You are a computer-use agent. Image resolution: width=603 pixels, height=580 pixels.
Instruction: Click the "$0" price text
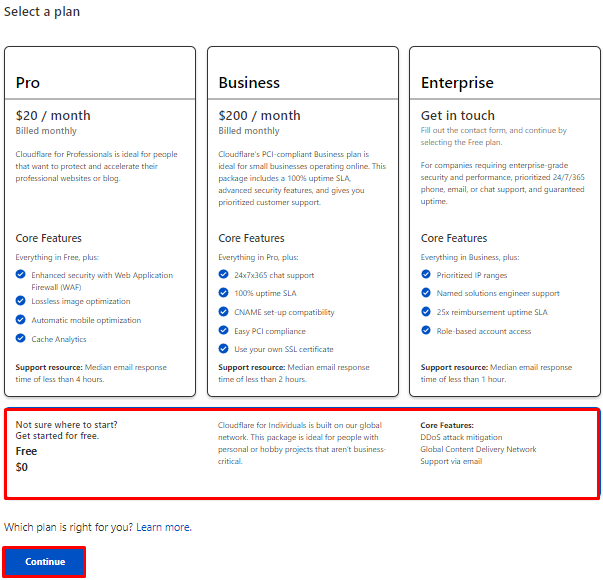pos(22,467)
